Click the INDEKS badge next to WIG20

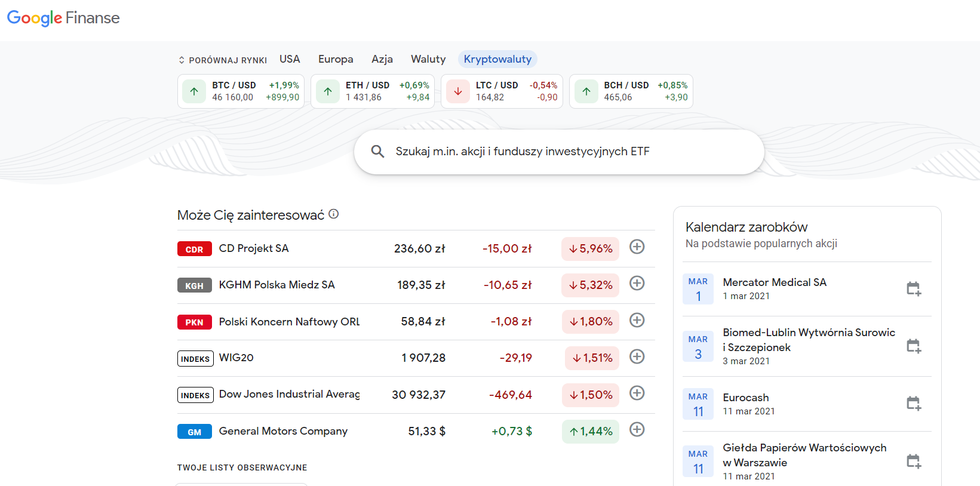click(x=195, y=358)
